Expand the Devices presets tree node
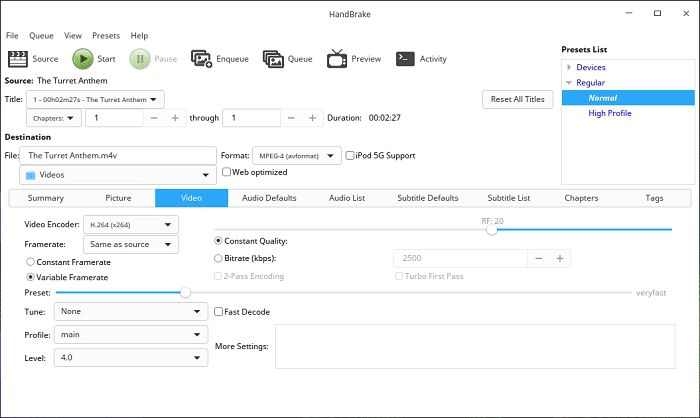This screenshot has width=700, height=418. [569, 67]
